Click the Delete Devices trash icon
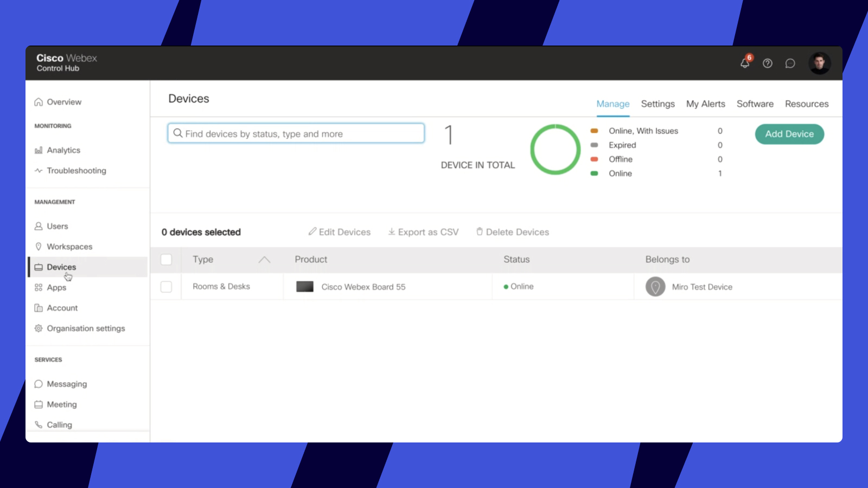Image resolution: width=868 pixels, height=488 pixels. (480, 232)
